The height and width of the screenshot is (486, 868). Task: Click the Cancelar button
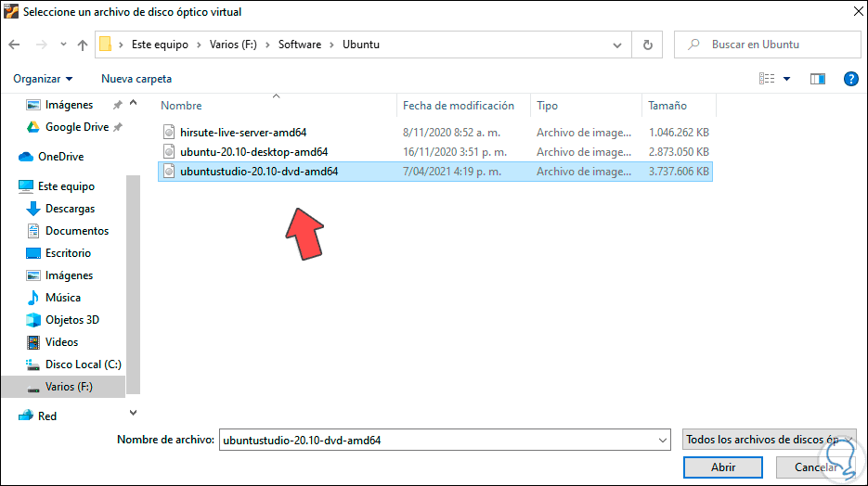(x=815, y=467)
